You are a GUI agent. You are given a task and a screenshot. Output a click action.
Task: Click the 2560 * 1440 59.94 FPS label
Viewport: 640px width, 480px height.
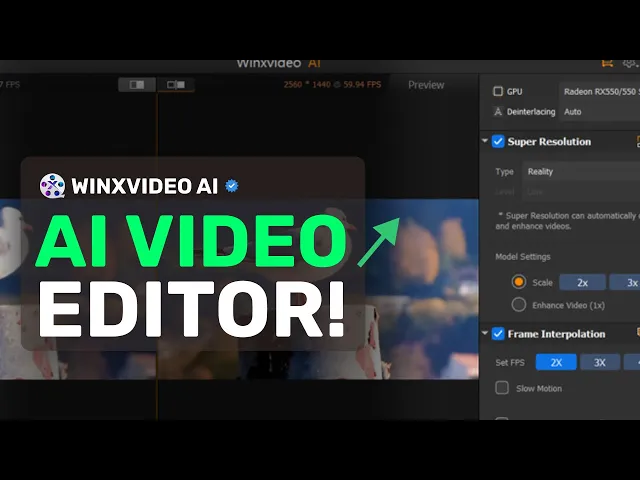click(x=332, y=84)
